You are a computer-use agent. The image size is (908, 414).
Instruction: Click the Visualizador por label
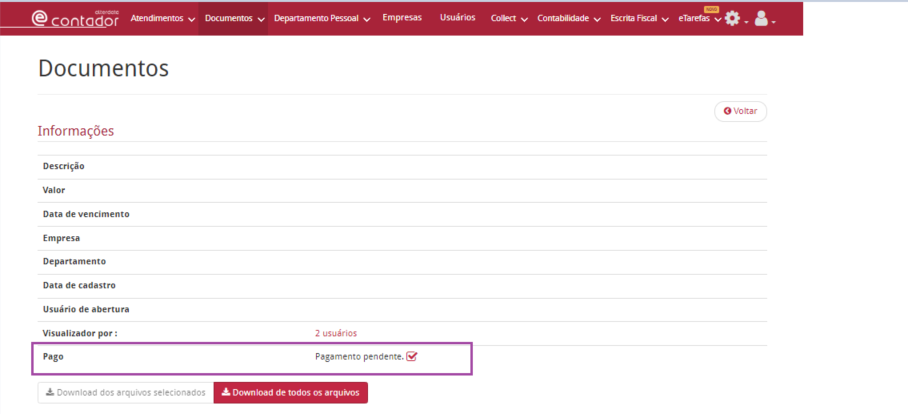click(80, 333)
